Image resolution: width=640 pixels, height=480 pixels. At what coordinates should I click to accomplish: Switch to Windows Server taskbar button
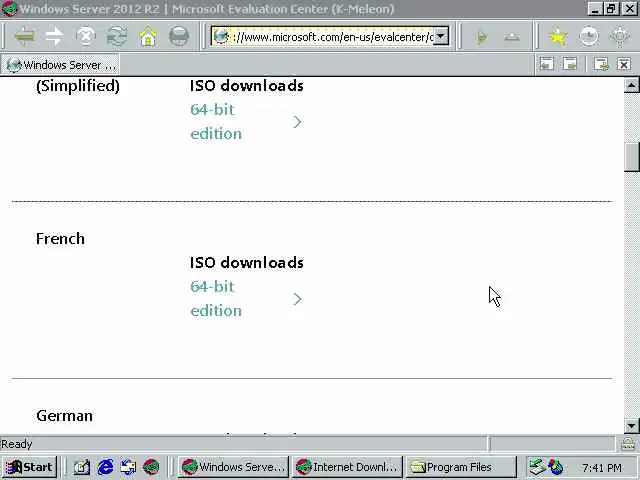click(x=233, y=467)
